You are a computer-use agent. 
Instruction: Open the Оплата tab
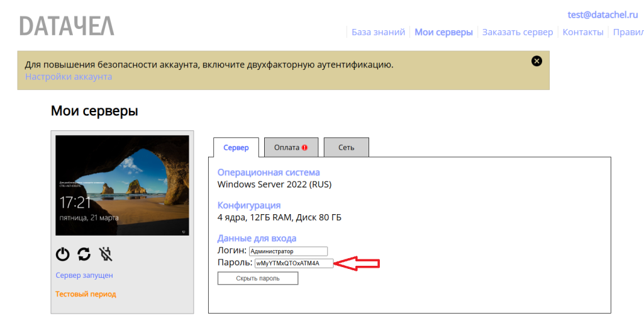291,147
